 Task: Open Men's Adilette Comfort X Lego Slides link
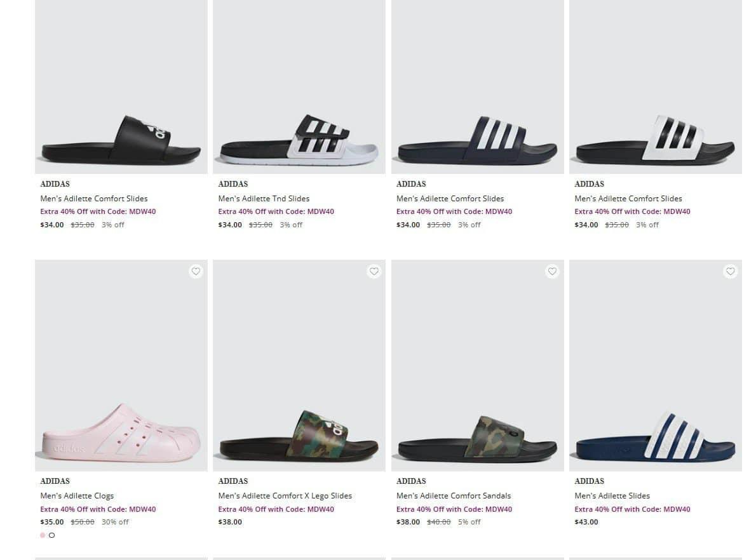(x=285, y=496)
